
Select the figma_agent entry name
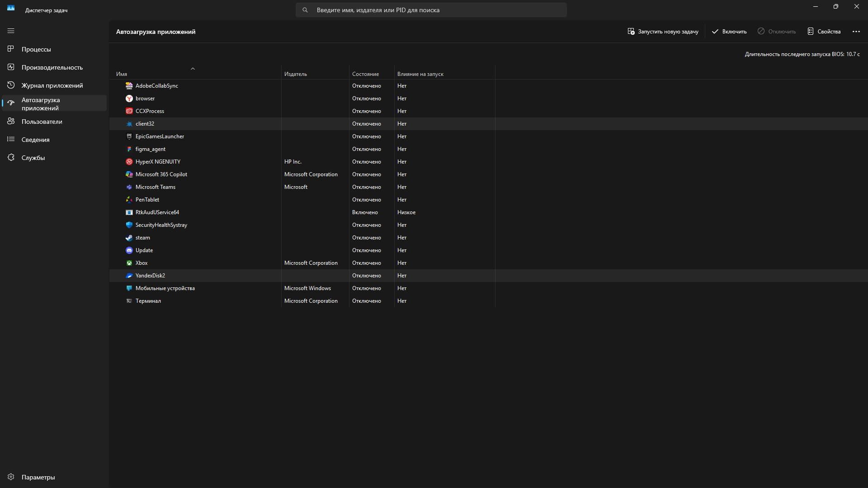tap(151, 149)
